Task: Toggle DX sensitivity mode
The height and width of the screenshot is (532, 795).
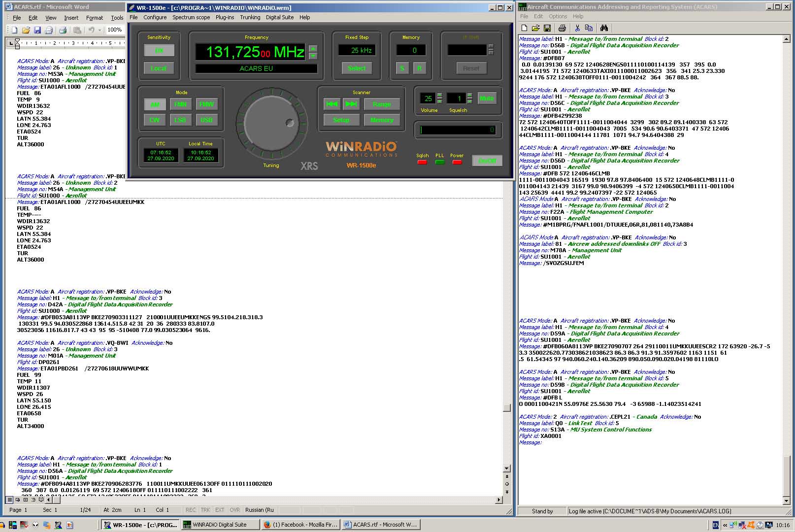Action: coord(159,50)
